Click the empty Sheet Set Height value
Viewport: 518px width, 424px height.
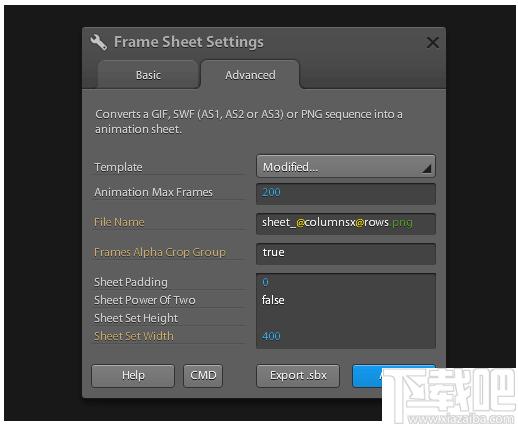point(346,318)
